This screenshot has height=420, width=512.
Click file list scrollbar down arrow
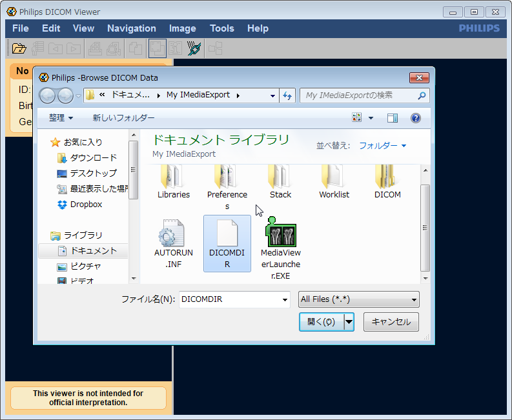point(425,278)
